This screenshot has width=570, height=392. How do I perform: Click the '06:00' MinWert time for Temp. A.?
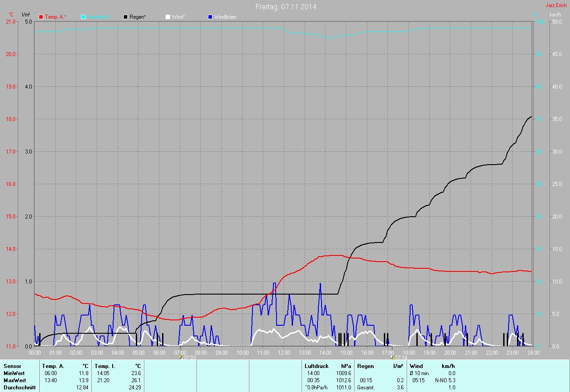click(51, 373)
